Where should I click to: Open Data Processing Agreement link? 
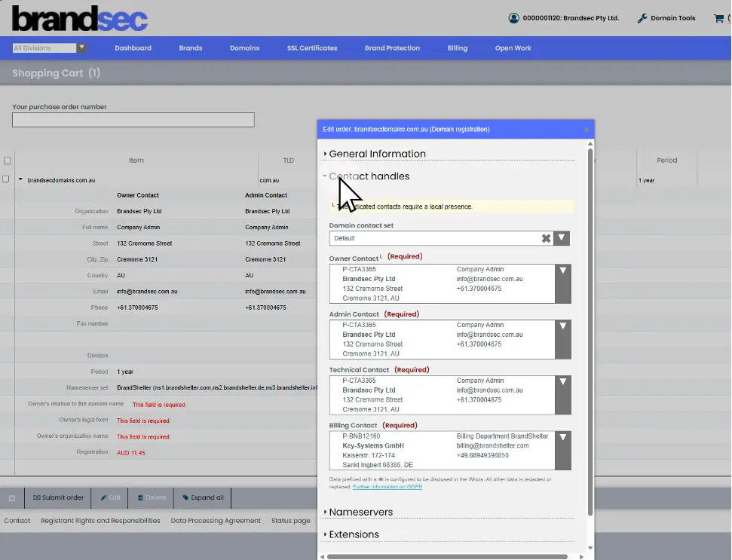pos(216,520)
